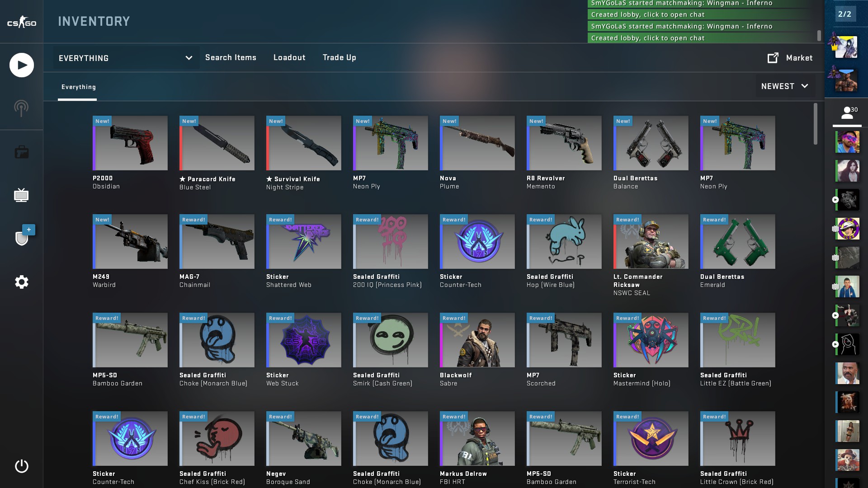Click Created lobby chat notification
Image resolution: width=868 pixels, height=488 pixels.
coord(647,38)
